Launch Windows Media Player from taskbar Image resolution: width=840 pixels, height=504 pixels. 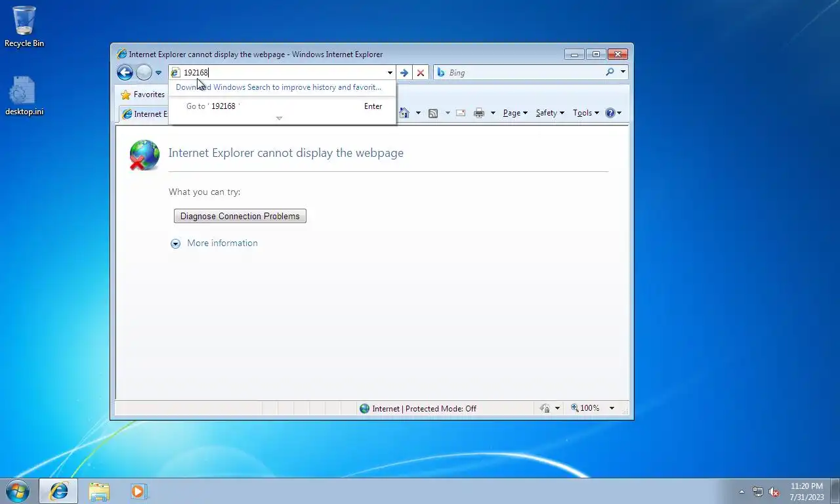pyautogui.click(x=138, y=491)
